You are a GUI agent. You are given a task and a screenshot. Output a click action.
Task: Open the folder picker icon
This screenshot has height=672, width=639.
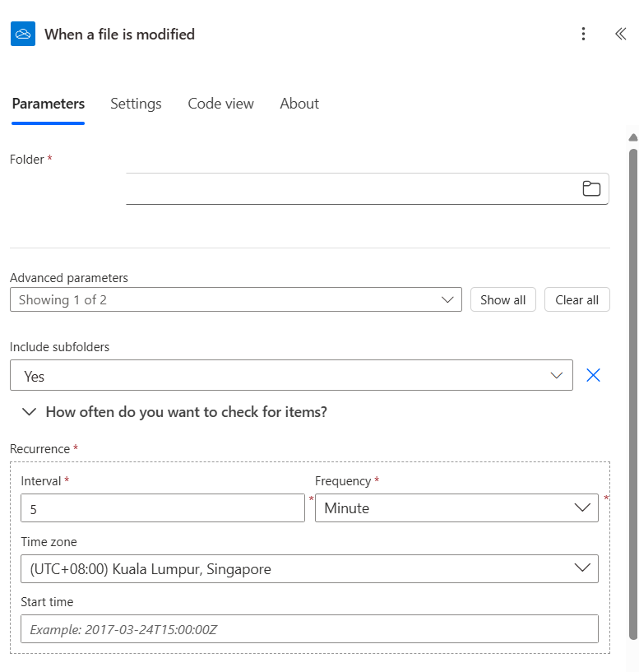click(591, 188)
